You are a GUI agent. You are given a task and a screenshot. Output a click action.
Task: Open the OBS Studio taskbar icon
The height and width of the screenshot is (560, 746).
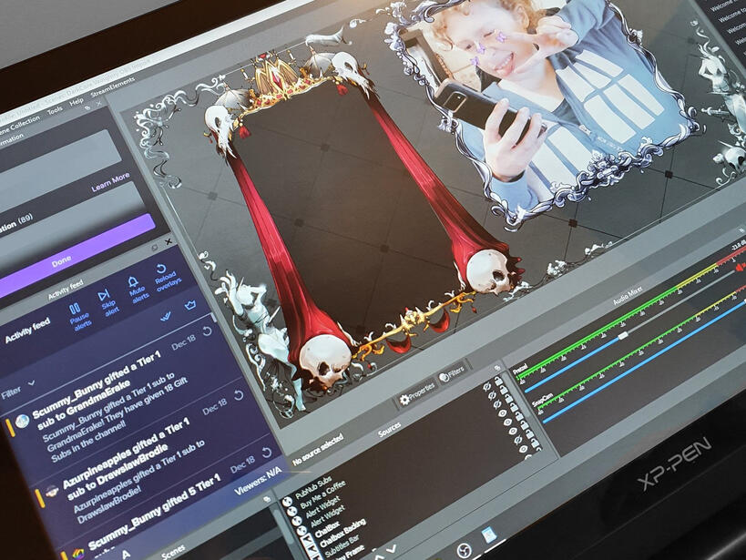pyautogui.click(x=464, y=549)
